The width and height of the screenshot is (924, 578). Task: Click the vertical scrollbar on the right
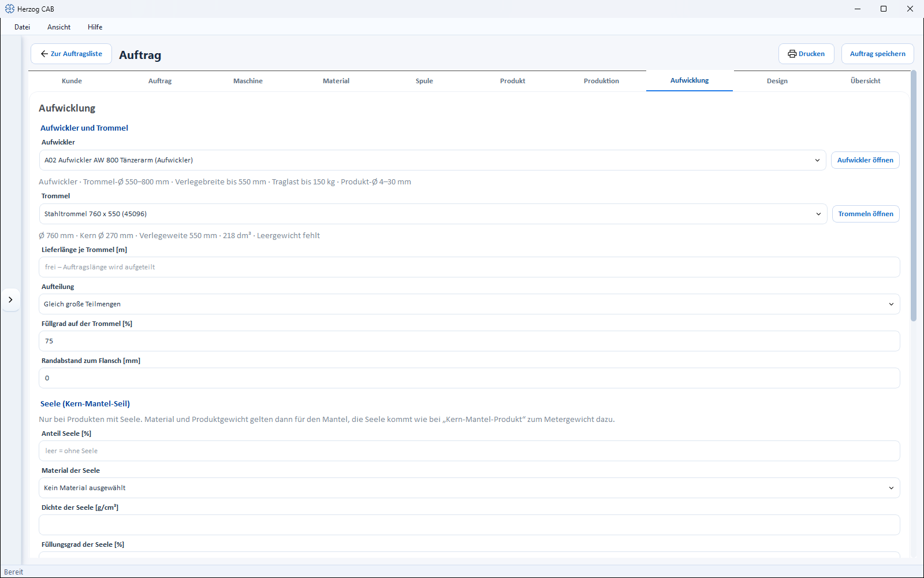914,195
